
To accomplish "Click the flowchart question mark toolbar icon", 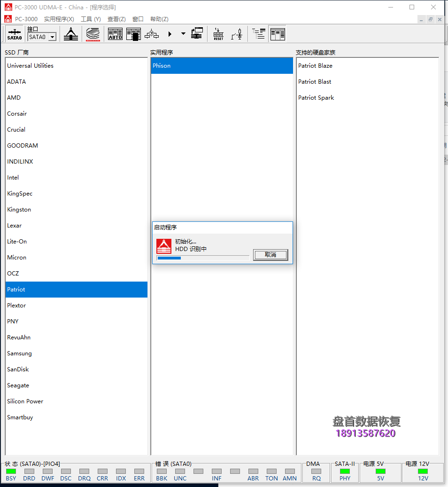I will pos(152,34).
